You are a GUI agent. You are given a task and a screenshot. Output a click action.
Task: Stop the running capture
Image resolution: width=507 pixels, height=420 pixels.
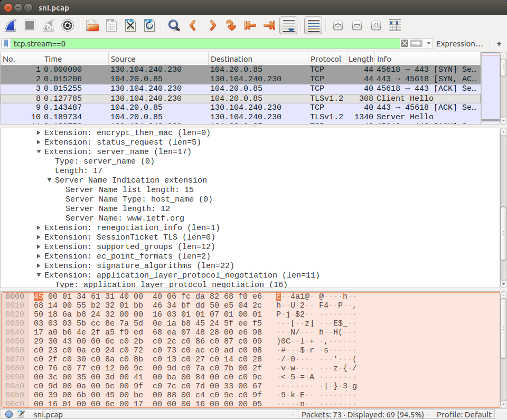click(x=30, y=25)
